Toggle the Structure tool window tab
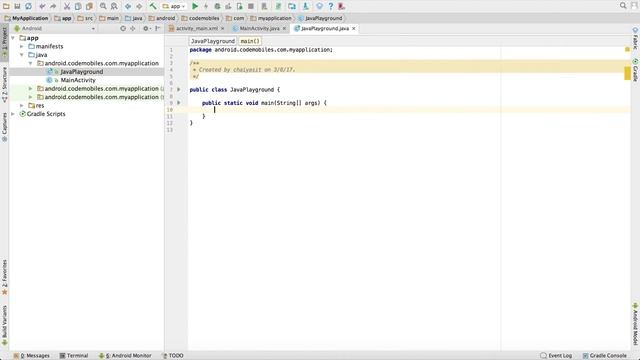The height and width of the screenshot is (360, 640). tap(4, 84)
